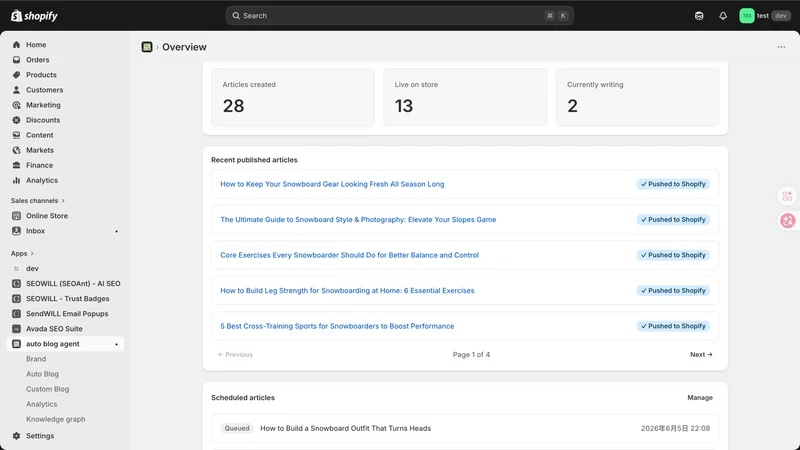Click the "Scheduled articles" heading
The height and width of the screenshot is (450, 800).
(243, 397)
